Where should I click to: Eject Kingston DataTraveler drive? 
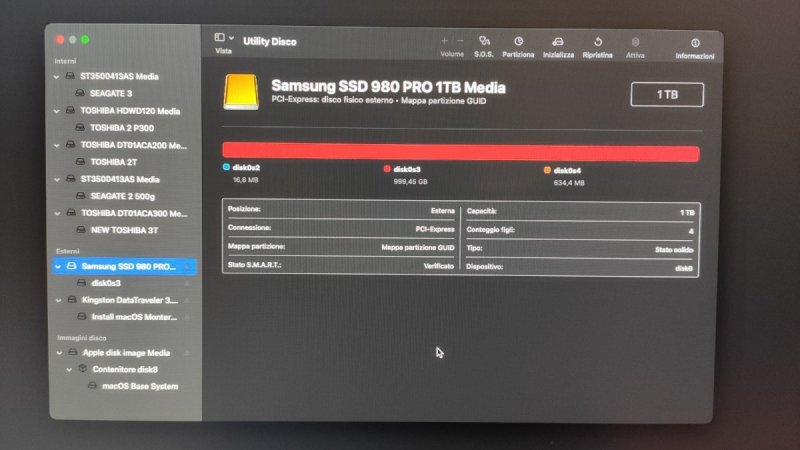click(187, 301)
